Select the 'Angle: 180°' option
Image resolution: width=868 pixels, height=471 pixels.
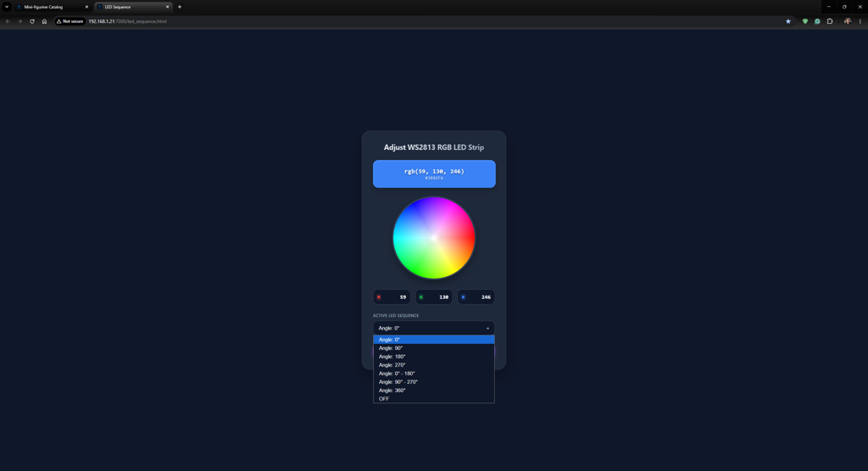[434, 357]
